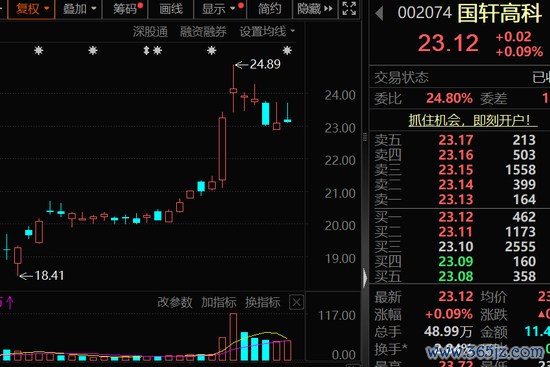Click the 深股通 label

(x=150, y=32)
